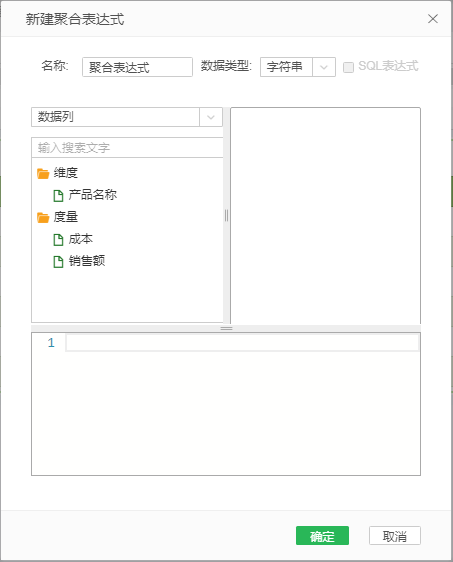The height and width of the screenshot is (562, 453).
Task: Select the 销售额 measure
Action: tap(87, 261)
